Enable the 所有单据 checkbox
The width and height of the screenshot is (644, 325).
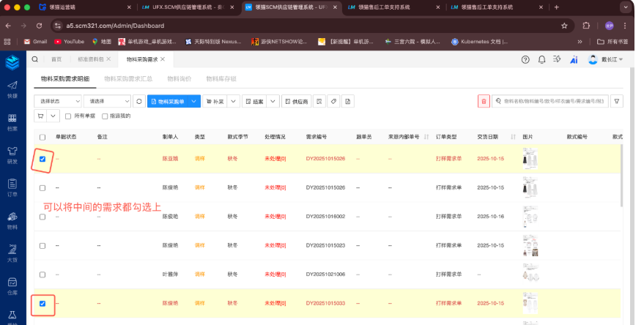click(x=69, y=116)
